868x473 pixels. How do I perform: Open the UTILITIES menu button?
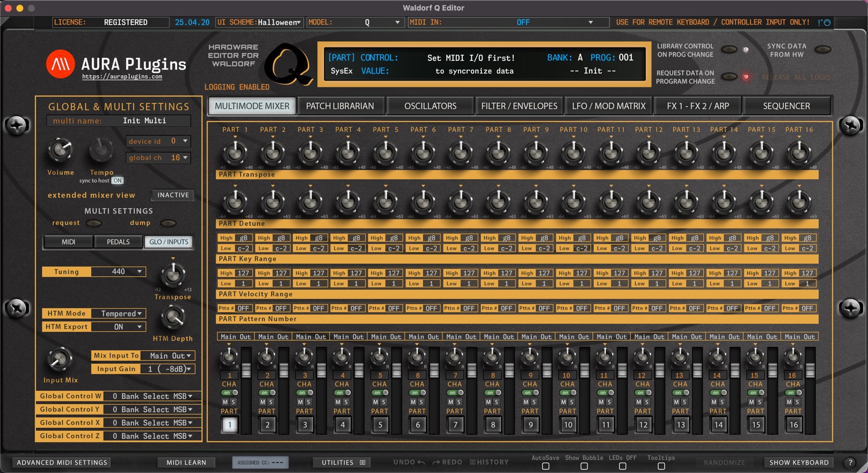click(343, 463)
